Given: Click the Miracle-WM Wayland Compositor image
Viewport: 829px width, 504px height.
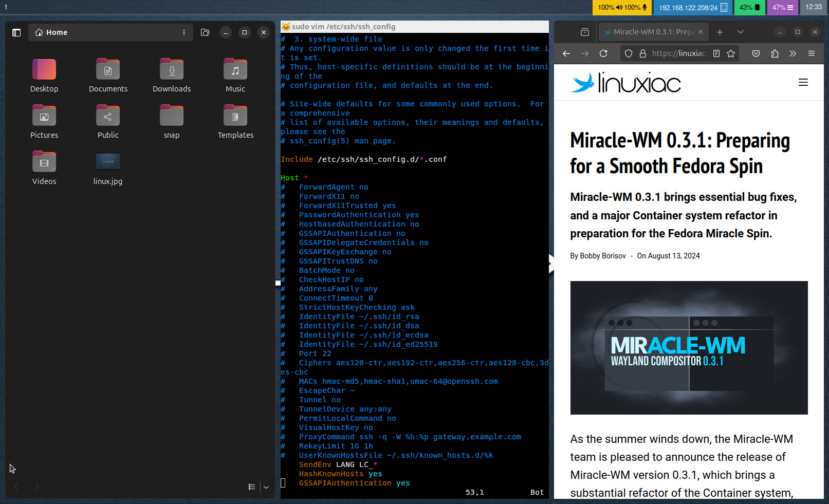Looking at the screenshot, I should tap(689, 348).
